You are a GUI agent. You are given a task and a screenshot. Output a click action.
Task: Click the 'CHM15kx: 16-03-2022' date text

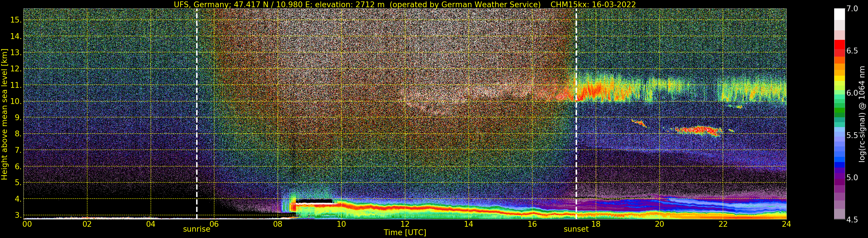pos(593,4)
